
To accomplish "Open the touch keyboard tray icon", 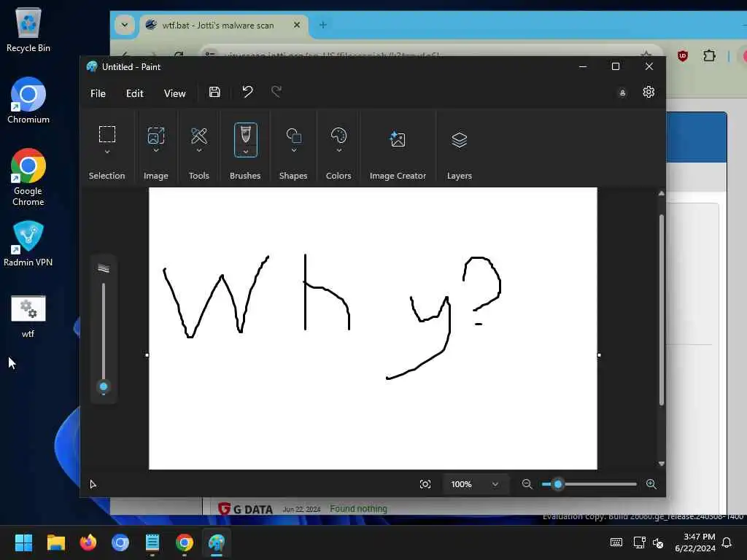I will pyautogui.click(x=616, y=542).
